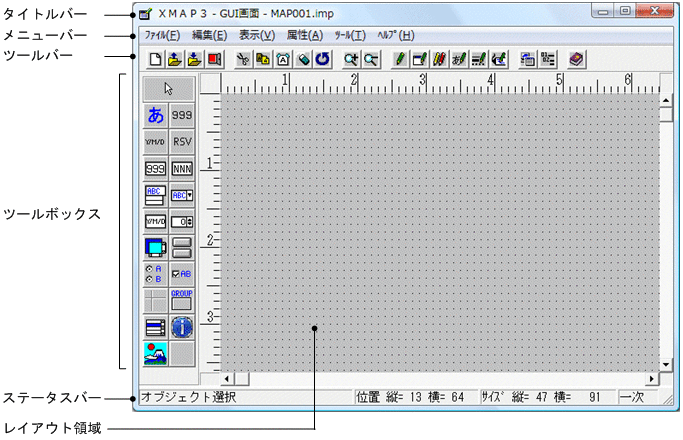
Task: Open the 属性(A) menu
Action: pos(304,35)
